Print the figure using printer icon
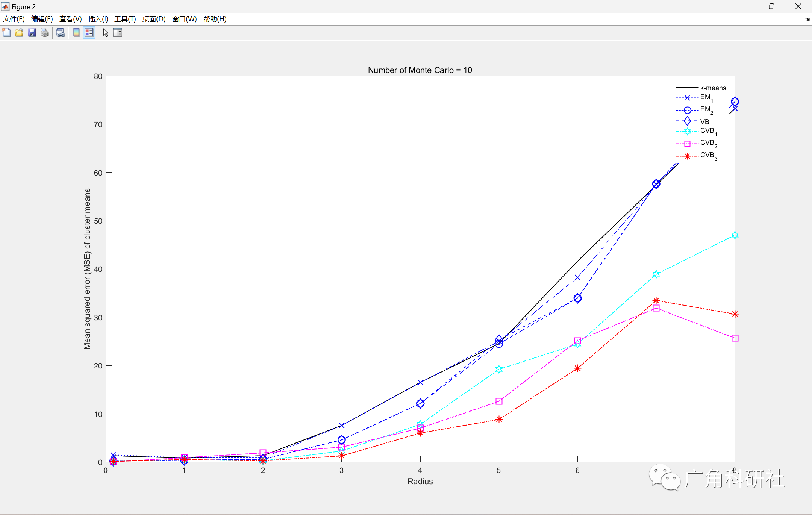 pos(45,33)
